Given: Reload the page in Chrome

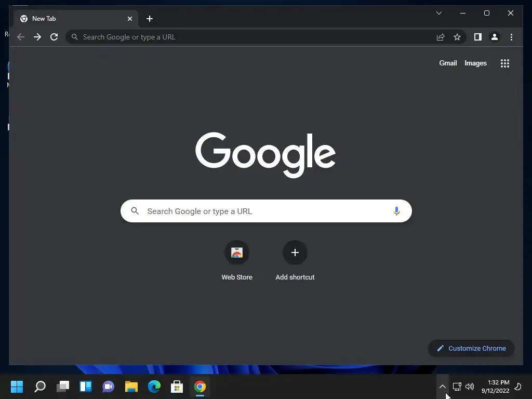Looking at the screenshot, I should pyautogui.click(x=54, y=37).
